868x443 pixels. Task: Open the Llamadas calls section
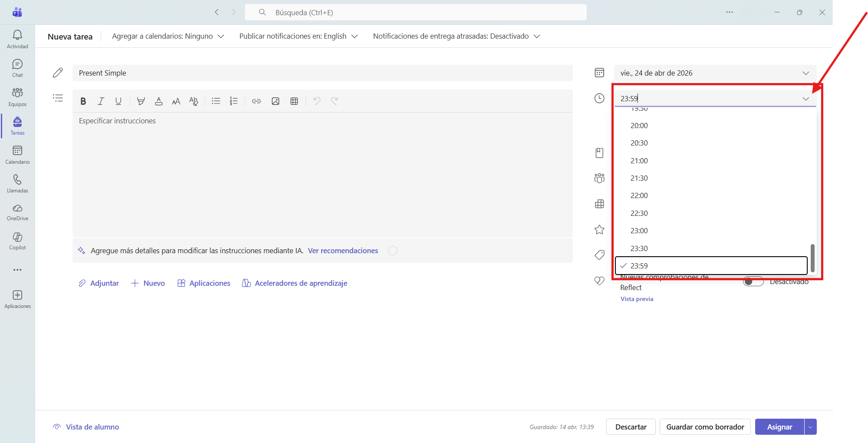click(x=17, y=184)
